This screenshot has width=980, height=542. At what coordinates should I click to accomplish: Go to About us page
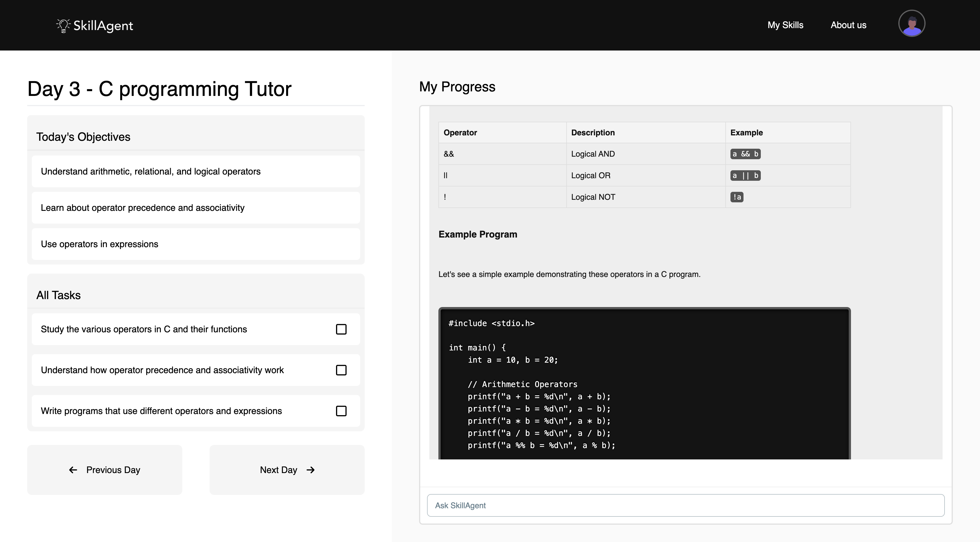pyautogui.click(x=848, y=25)
